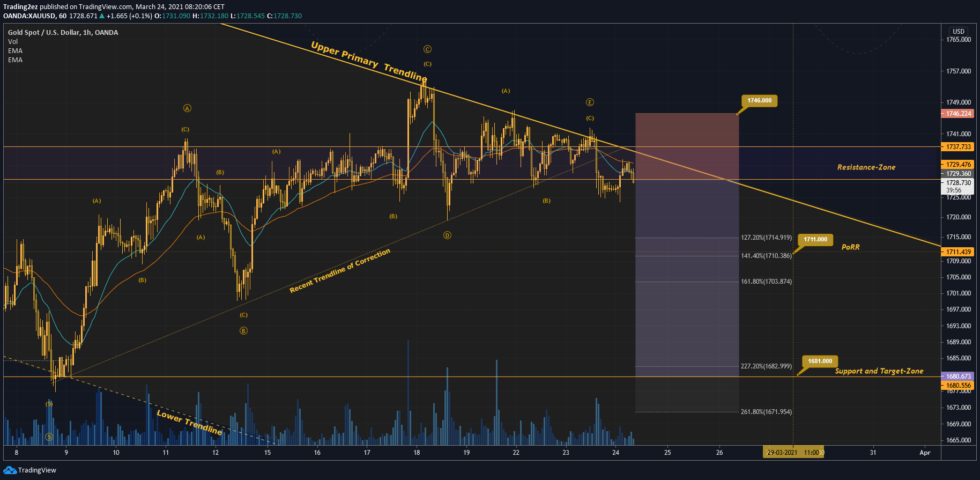Image resolution: width=980 pixels, height=480 pixels.
Task: Click date '18' on the time axis
Action: pyautogui.click(x=417, y=453)
